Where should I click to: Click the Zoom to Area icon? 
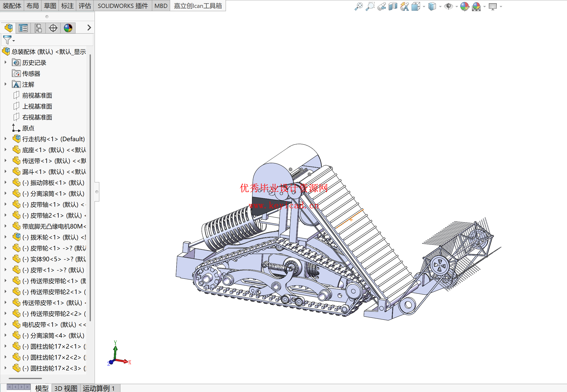click(x=370, y=6)
